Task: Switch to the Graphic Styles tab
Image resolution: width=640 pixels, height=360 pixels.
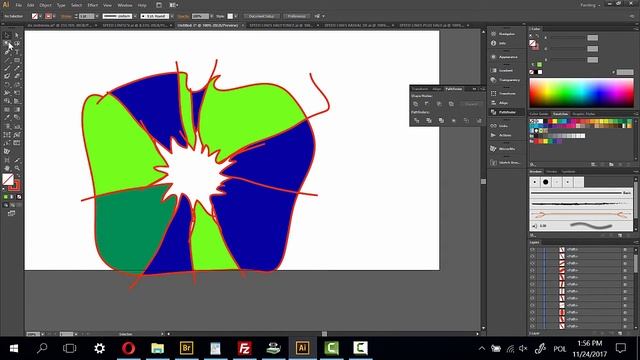Action: point(584,114)
